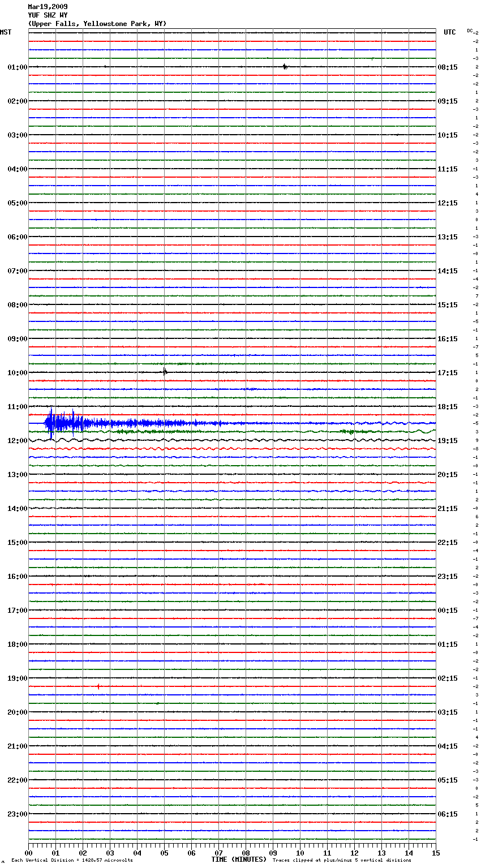This screenshot has width=481, height=868.
Task: Select the 09:00 MST row label
Action: pyautogui.click(x=18, y=339)
